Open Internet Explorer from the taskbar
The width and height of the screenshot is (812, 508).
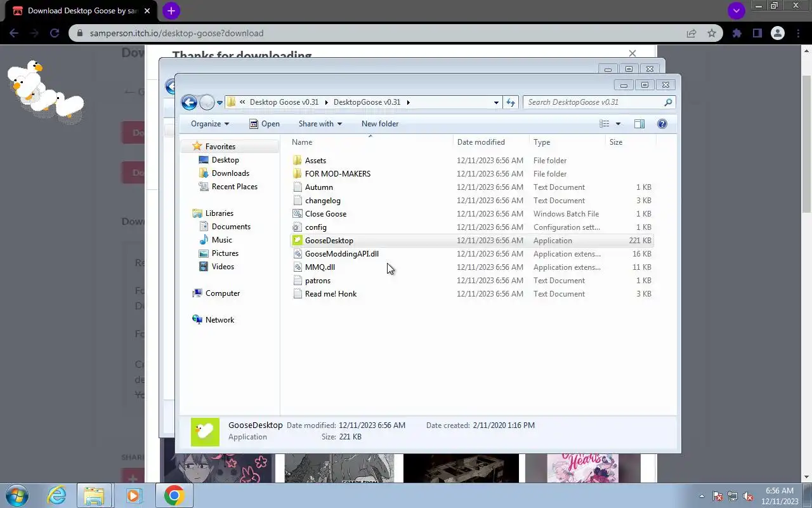tap(57, 495)
